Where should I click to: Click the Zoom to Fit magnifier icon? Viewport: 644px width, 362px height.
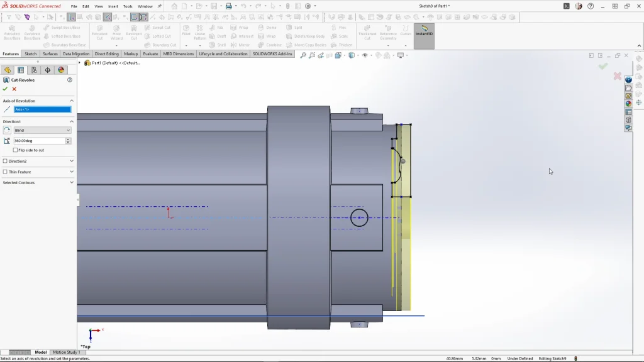pos(303,55)
